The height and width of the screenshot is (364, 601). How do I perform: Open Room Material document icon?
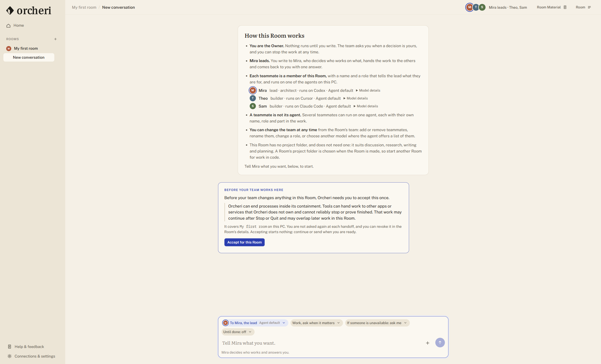(x=565, y=7)
